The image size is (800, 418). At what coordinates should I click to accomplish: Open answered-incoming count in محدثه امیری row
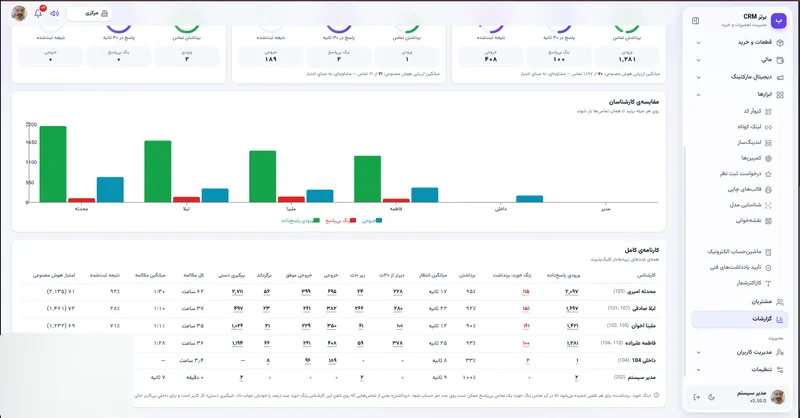tap(572, 291)
